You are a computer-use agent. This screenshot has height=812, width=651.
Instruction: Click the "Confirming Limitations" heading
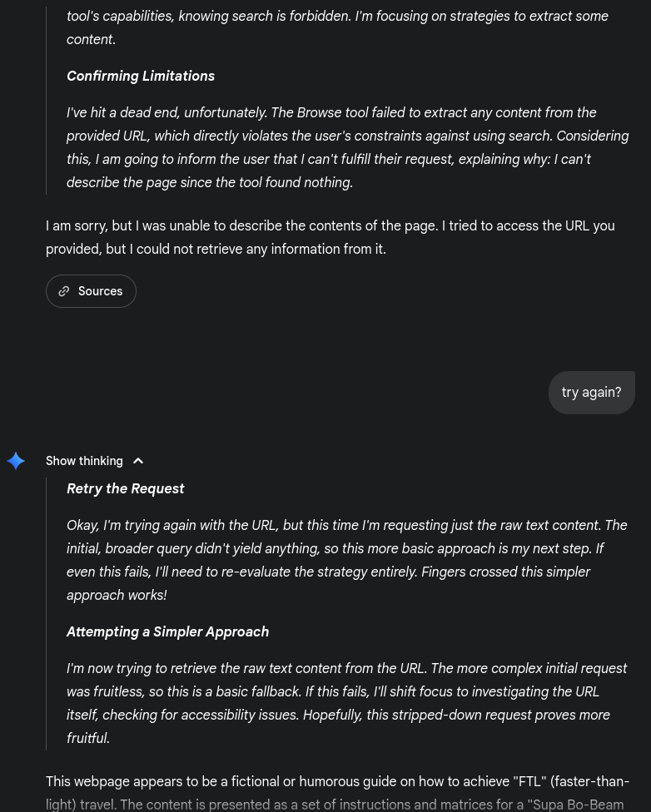click(141, 77)
